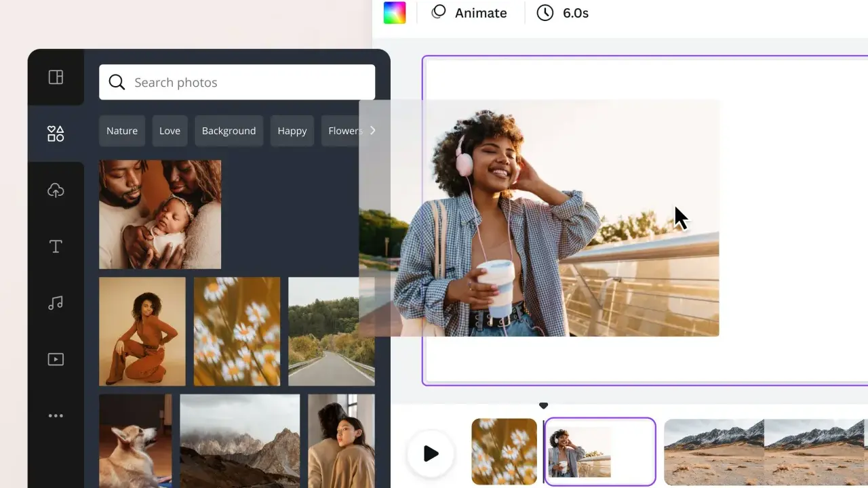
Task: Expand more categories with the chevron arrow
Action: tap(372, 131)
